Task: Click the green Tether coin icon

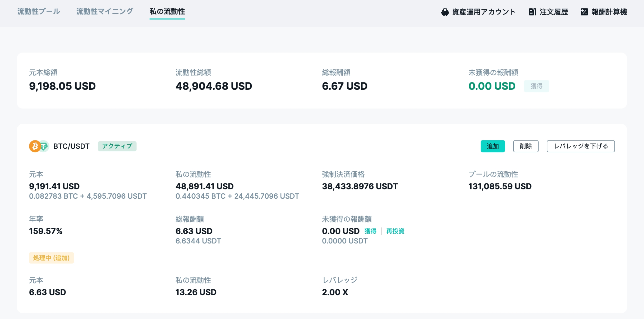Action: [x=44, y=146]
